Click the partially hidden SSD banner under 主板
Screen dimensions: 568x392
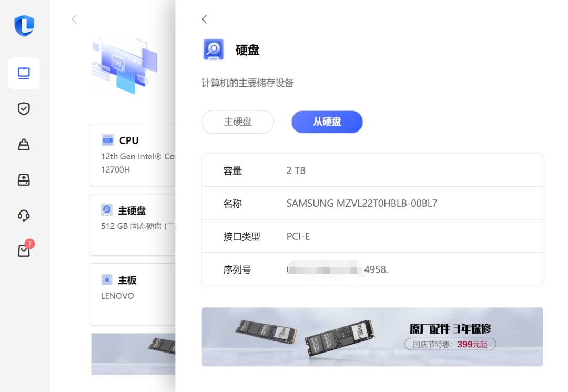[133, 354]
